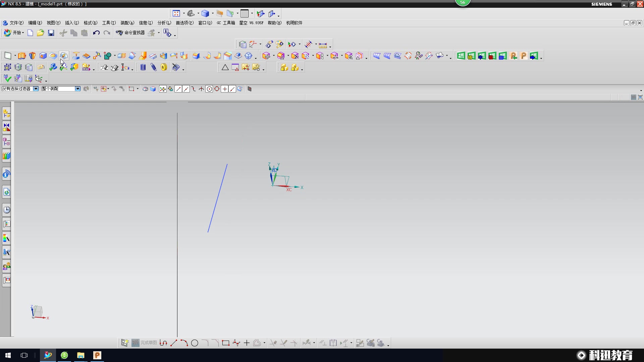The width and height of the screenshot is (644, 362).
Task: Toggle the end point snap option
Action: click(x=178, y=89)
